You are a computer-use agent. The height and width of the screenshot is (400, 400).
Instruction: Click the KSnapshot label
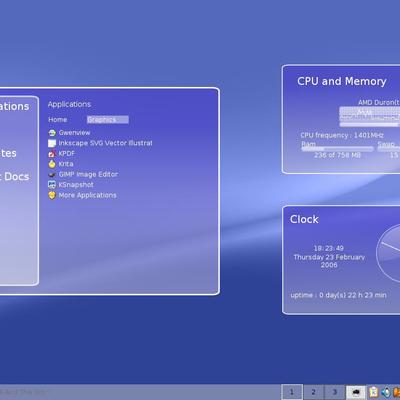76,185
